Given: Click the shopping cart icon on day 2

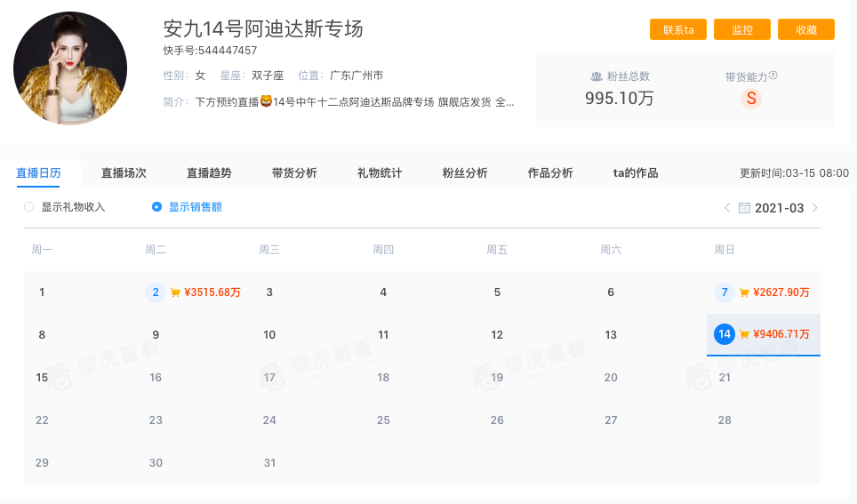Looking at the screenshot, I should 175,292.
